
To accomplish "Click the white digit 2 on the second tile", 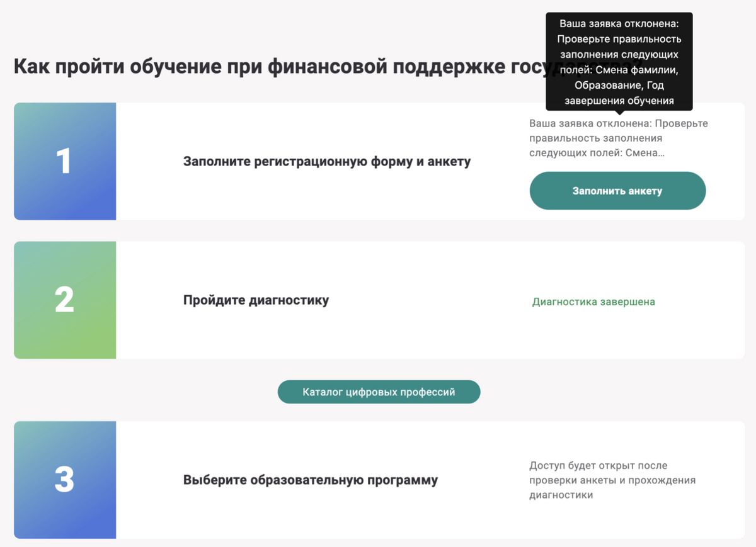I will coord(64,300).
